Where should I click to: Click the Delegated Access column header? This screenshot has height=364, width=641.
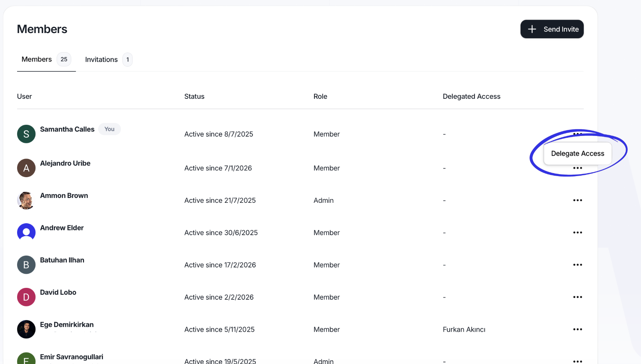pyautogui.click(x=471, y=97)
